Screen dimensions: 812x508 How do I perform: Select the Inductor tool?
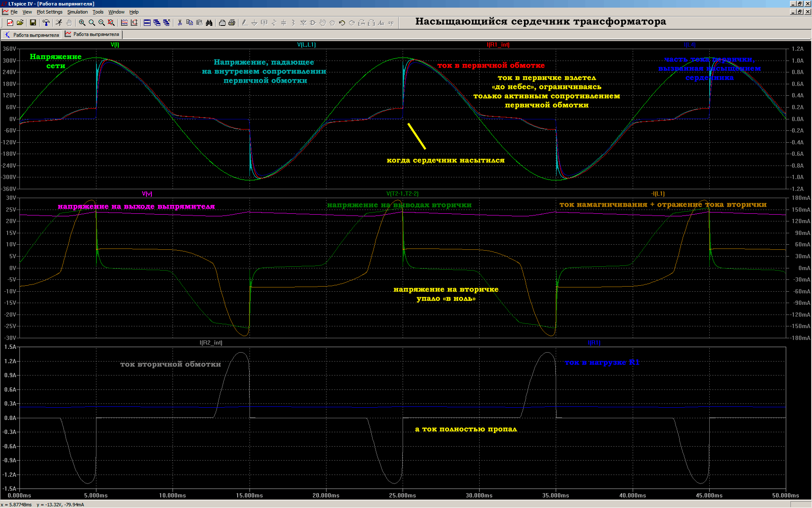point(294,23)
